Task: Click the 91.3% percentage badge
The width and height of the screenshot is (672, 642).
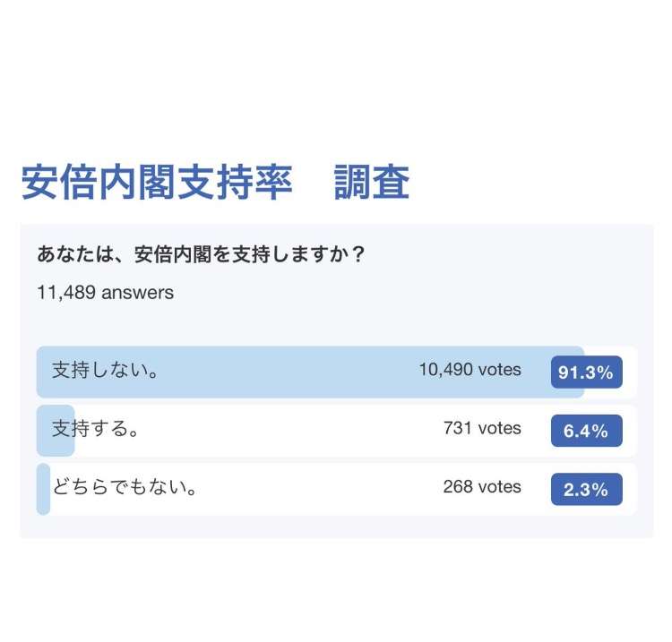Action: point(586,372)
